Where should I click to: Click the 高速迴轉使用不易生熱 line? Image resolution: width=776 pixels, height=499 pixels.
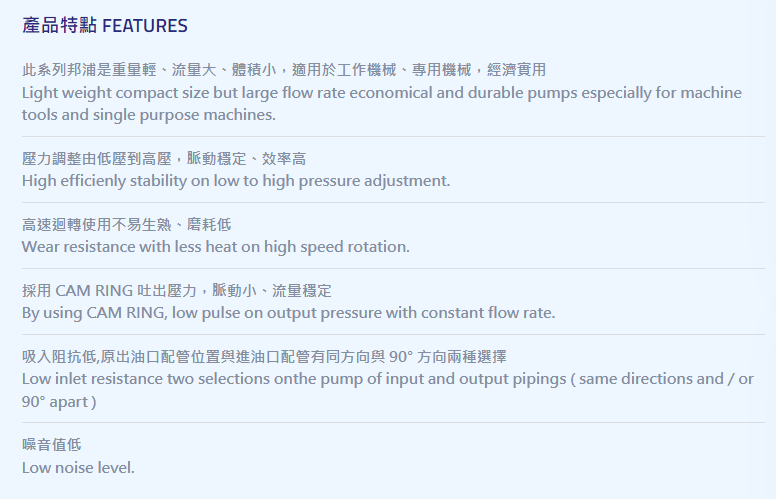126,224
